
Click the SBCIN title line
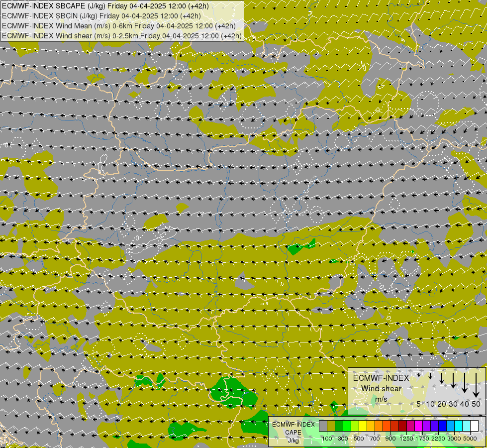point(101,16)
